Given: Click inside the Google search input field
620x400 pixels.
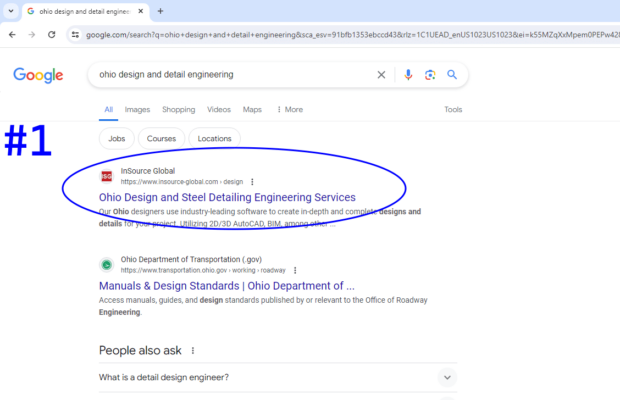Looking at the screenshot, I should click(x=230, y=75).
